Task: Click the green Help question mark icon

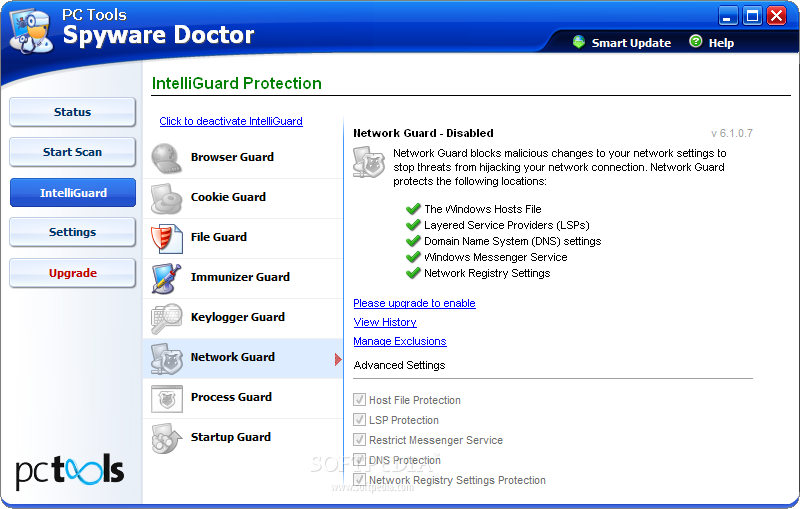Action: tap(695, 41)
